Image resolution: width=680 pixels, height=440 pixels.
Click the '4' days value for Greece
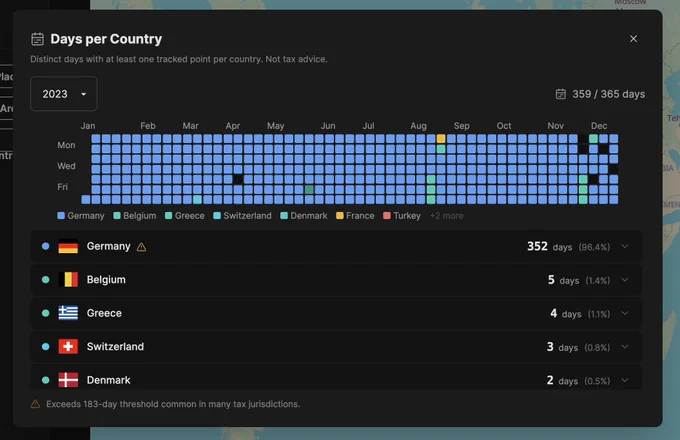(553, 313)
